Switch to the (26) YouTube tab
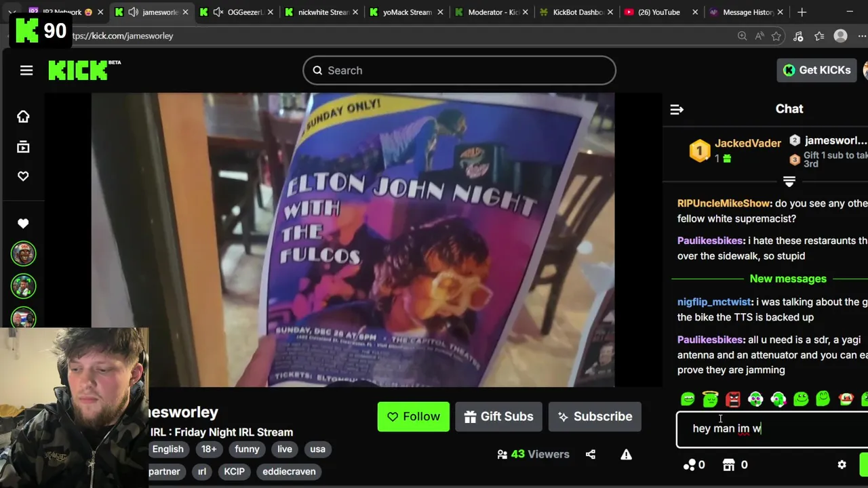 pyautogui.click(x=661, y=12)
